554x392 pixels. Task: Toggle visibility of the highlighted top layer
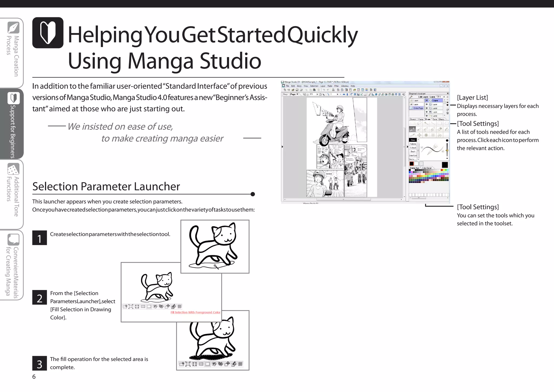point(427,101)
